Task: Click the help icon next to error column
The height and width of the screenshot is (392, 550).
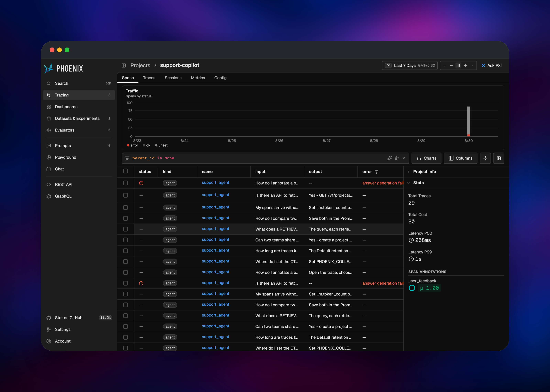Action: pyautogui.click(x=376, y=172)
